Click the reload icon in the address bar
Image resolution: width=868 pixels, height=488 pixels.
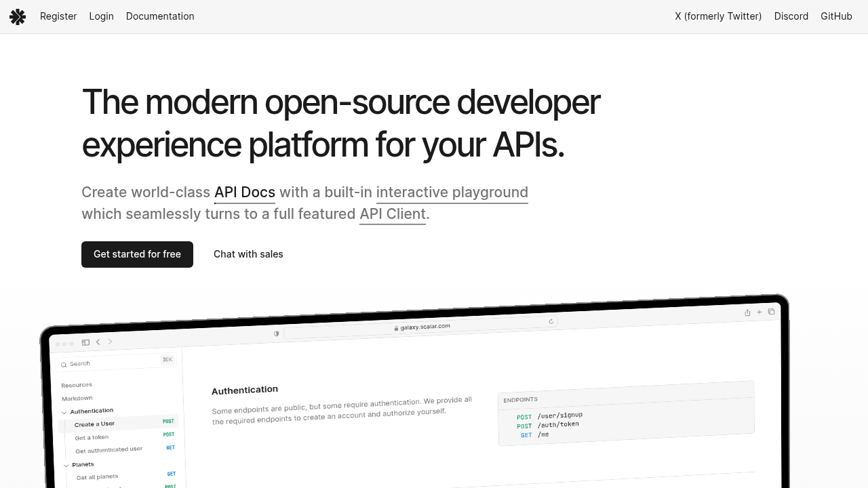[551, 321]
